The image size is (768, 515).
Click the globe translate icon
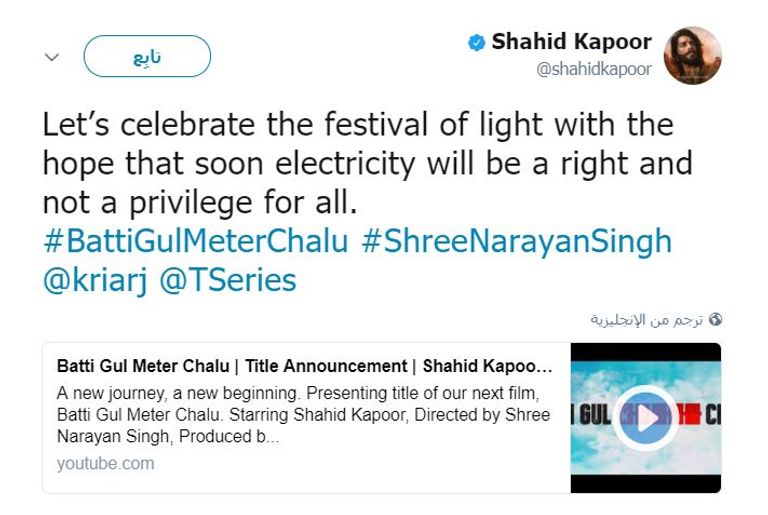[714, 320]
